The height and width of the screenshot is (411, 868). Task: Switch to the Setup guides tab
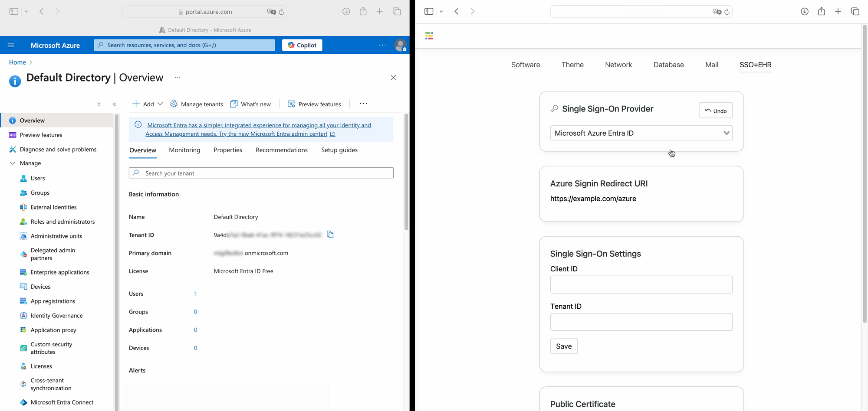[x=339, y=150]
